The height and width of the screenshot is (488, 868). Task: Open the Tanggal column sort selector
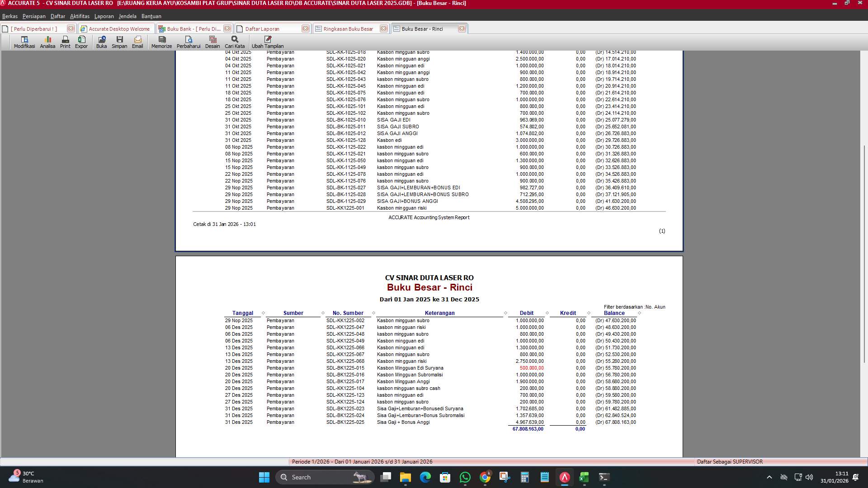(x=263, y=313)
